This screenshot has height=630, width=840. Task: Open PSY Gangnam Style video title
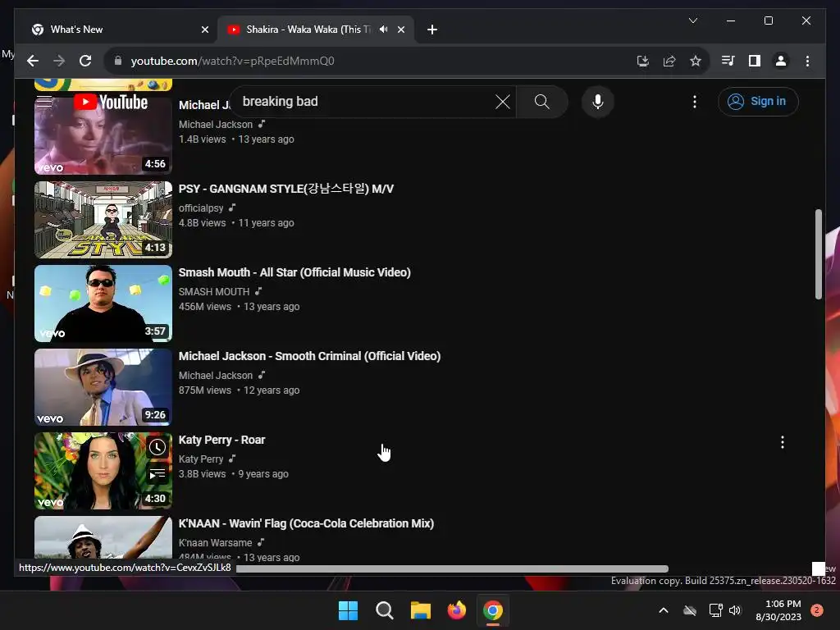pyautogui.click(x=286, y=189)
